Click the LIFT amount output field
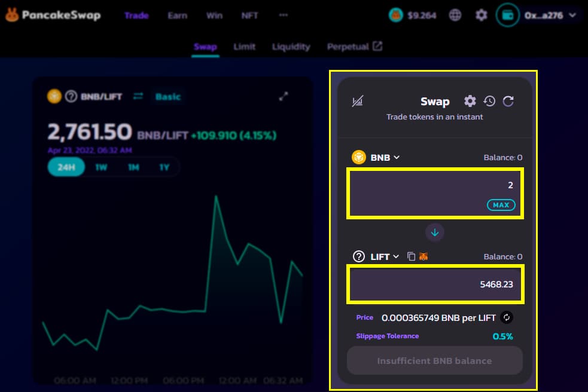588x392 pixels. pos(435,284)
